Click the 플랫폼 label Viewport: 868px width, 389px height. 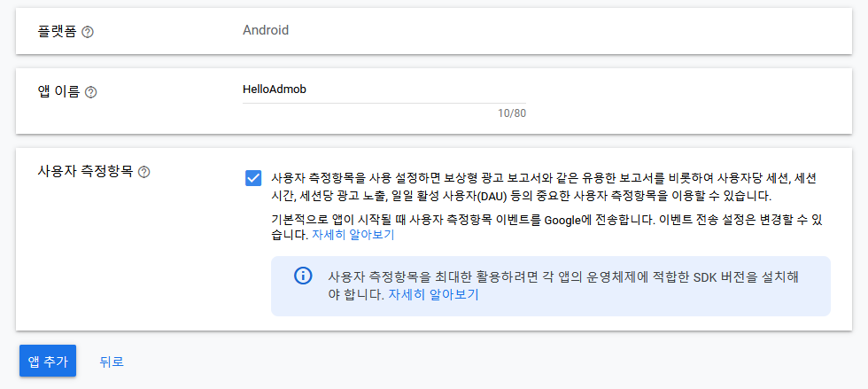57,32
